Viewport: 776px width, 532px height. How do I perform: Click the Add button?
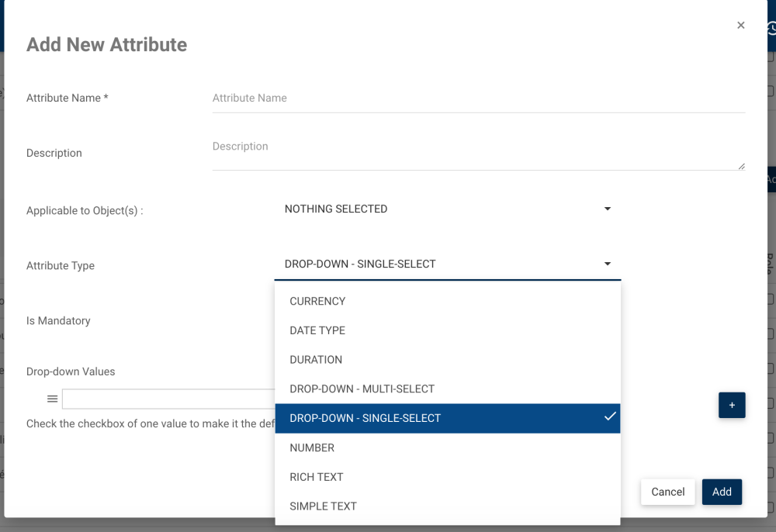point(722,492)
